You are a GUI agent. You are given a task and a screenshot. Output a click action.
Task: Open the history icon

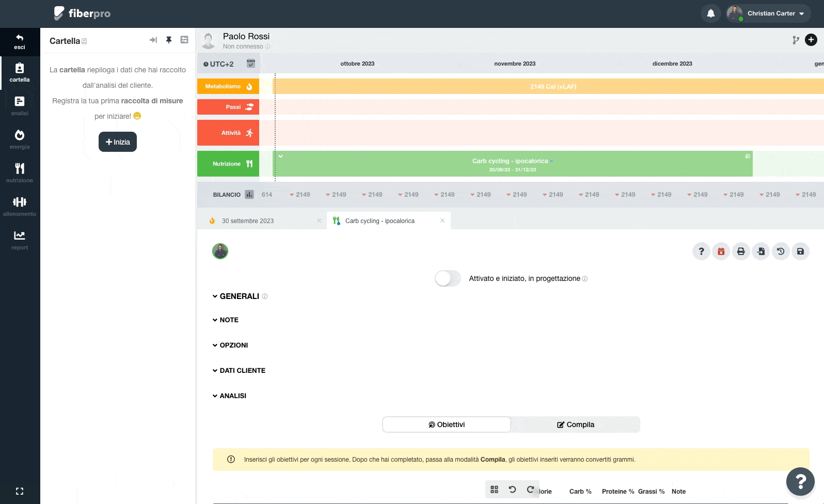click(781, 251)
